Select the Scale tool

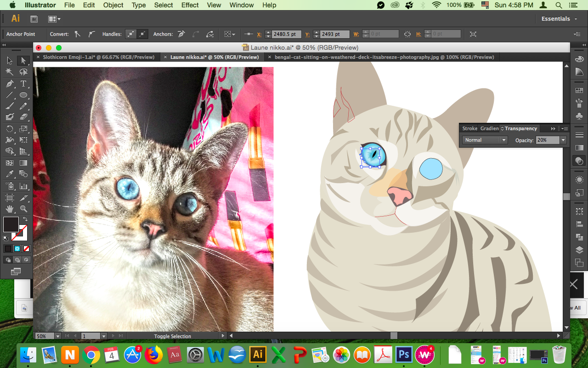click(x=23, y=129)
